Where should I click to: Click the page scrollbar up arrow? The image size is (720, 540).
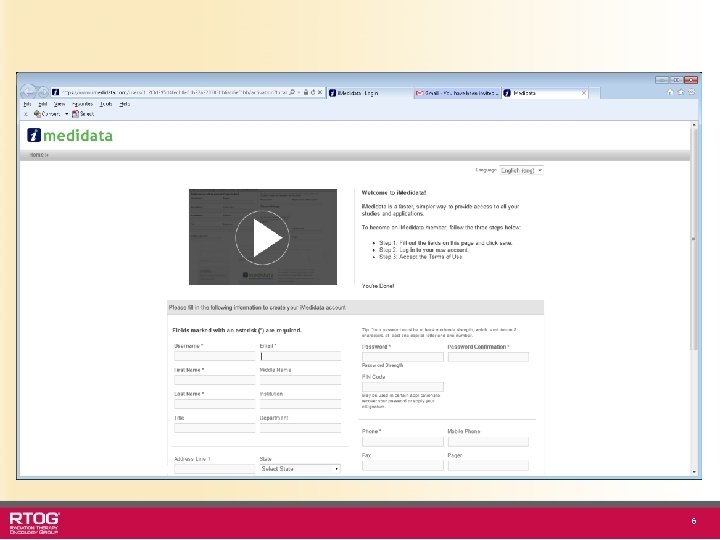(694, 125)
